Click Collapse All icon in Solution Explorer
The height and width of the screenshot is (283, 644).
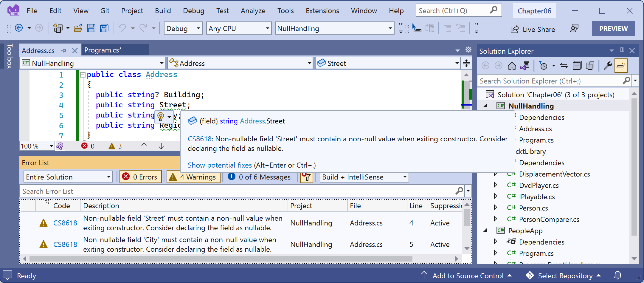(577, 66)
